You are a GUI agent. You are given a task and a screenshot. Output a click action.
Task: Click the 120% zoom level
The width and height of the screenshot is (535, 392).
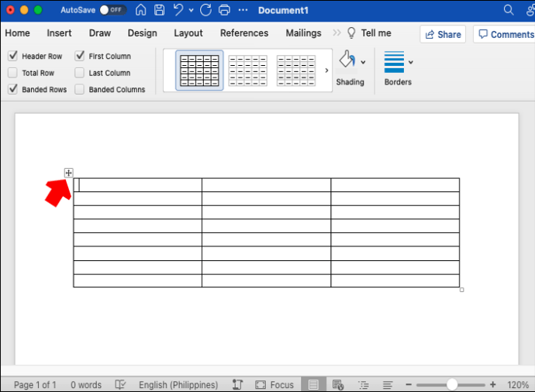coord(518,385)
